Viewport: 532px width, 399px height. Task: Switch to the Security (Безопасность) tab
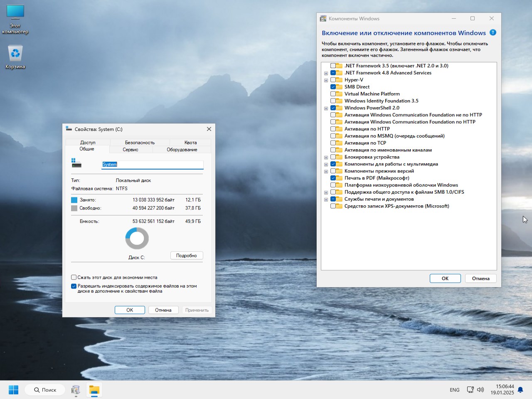point(140,142)
